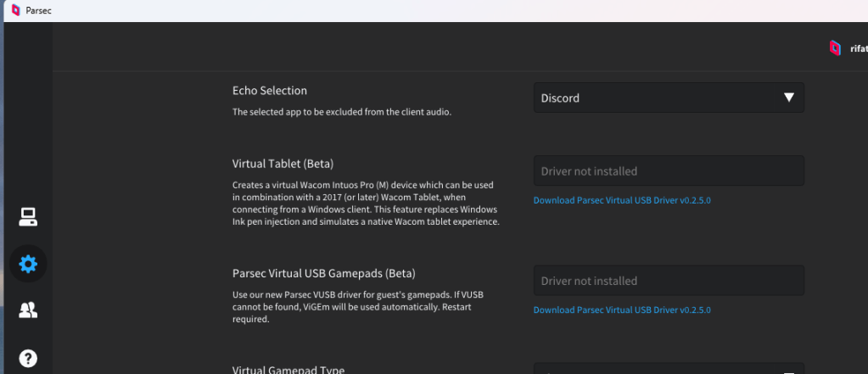868x374 pixels.
Task: Click the username next to avatar
Action: 859,48
